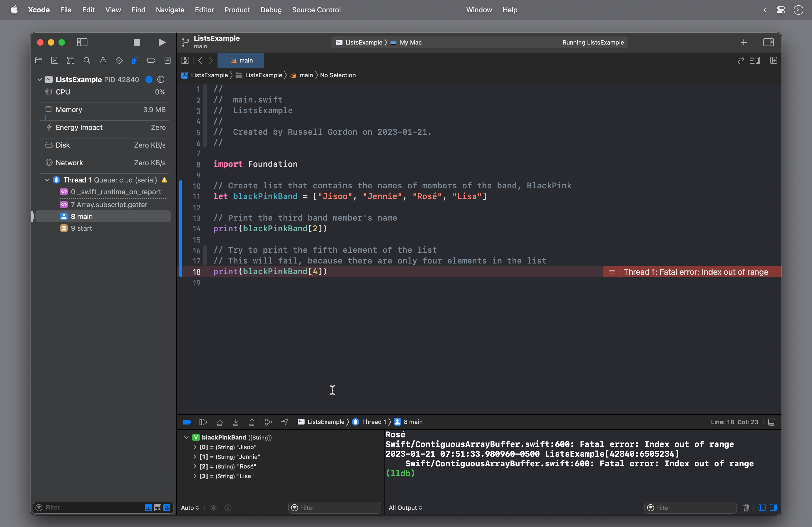Toggle the variables quick look eye icon
This screenshot has width=812, height=527.
point(213,508)
